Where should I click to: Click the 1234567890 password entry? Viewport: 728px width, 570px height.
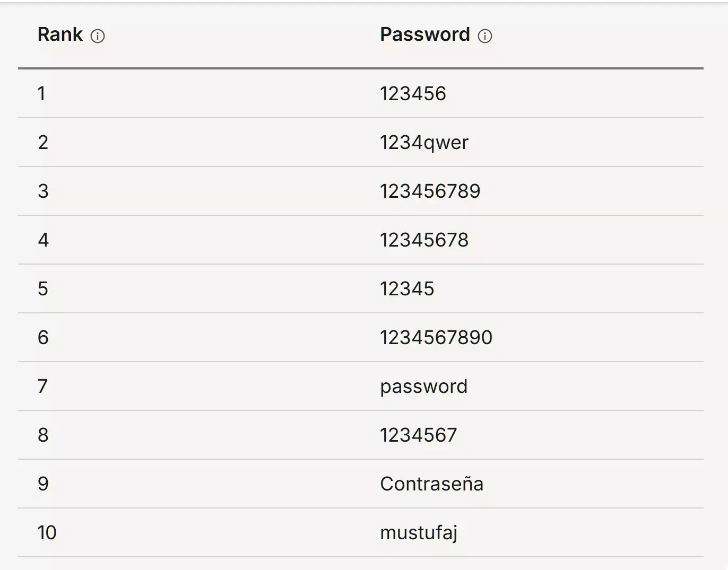pyautogui.click(x=436, y=338)
